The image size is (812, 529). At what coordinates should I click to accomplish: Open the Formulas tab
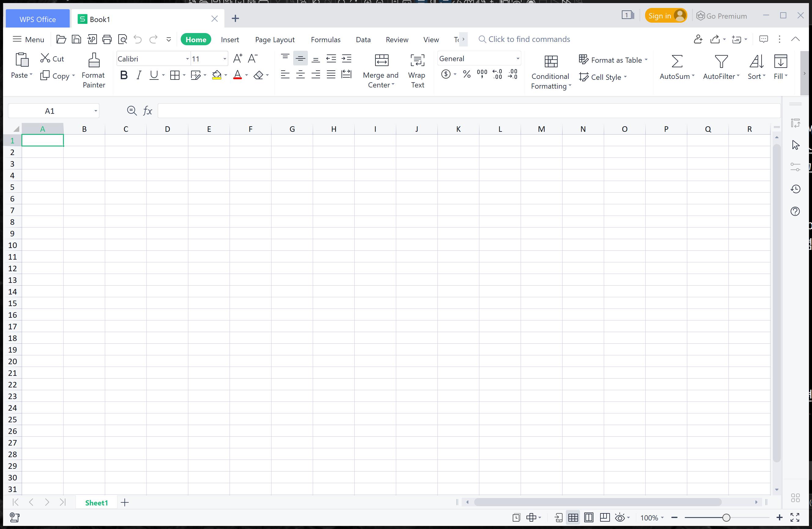coord(326,39)
